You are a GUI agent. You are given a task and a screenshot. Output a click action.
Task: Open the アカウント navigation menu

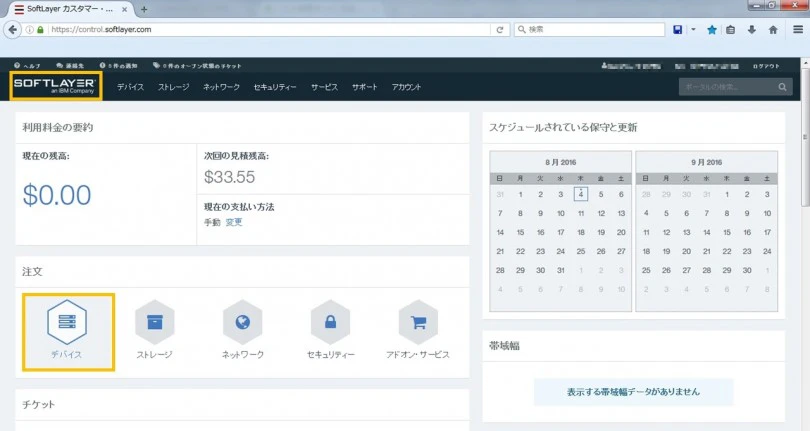click(406, 87)
